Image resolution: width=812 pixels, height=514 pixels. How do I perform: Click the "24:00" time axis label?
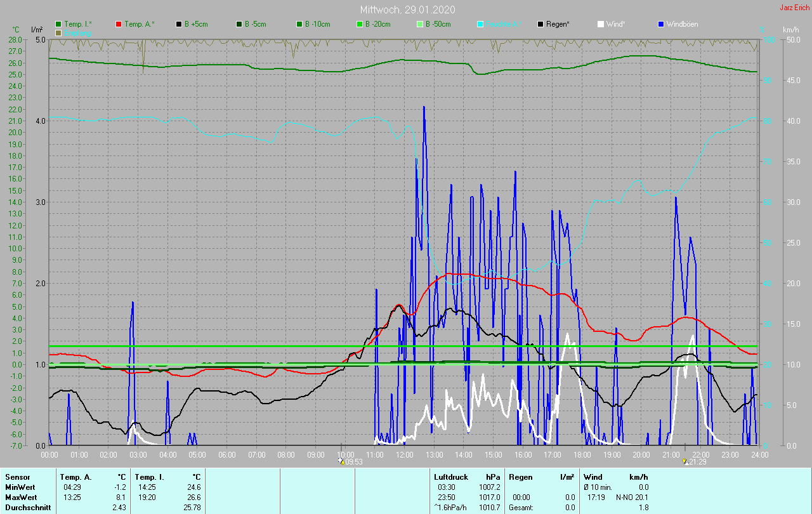759,455
